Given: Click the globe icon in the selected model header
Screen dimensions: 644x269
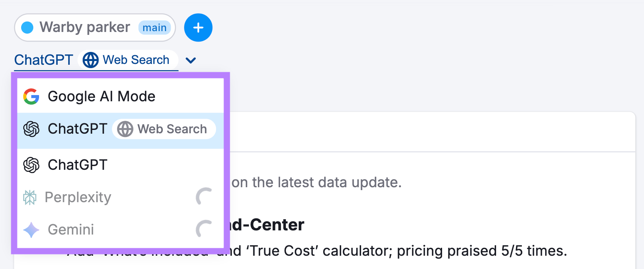Looking at the screenshot, I should tap(91, 60).
